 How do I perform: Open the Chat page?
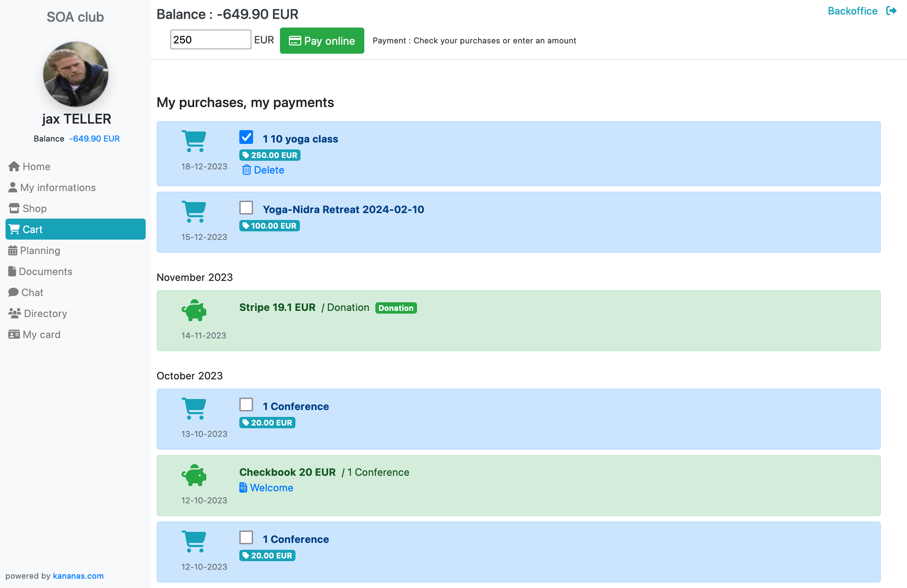pyautogui.click(x=75, y=292)
